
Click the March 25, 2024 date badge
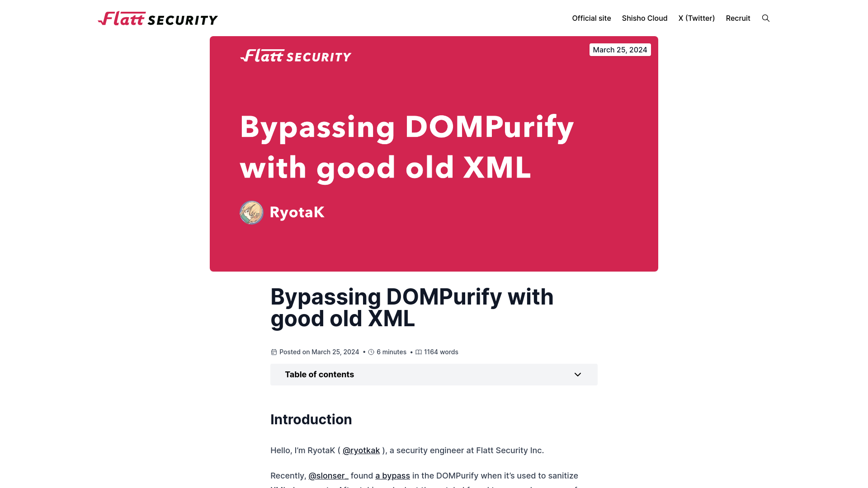[x=620, y=49]
